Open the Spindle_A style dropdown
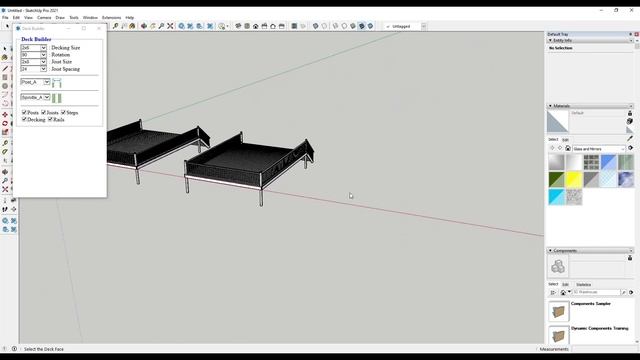 point(36,97)
